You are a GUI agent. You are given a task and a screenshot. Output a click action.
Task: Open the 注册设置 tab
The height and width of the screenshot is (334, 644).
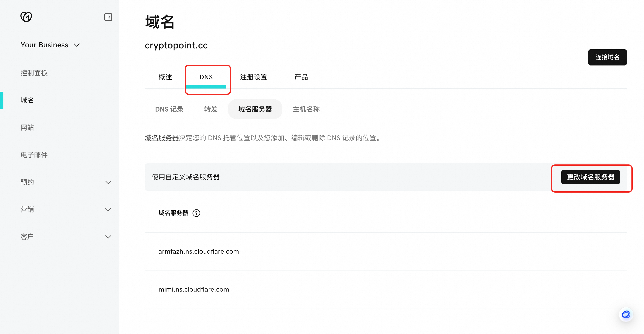coord(253,77)
